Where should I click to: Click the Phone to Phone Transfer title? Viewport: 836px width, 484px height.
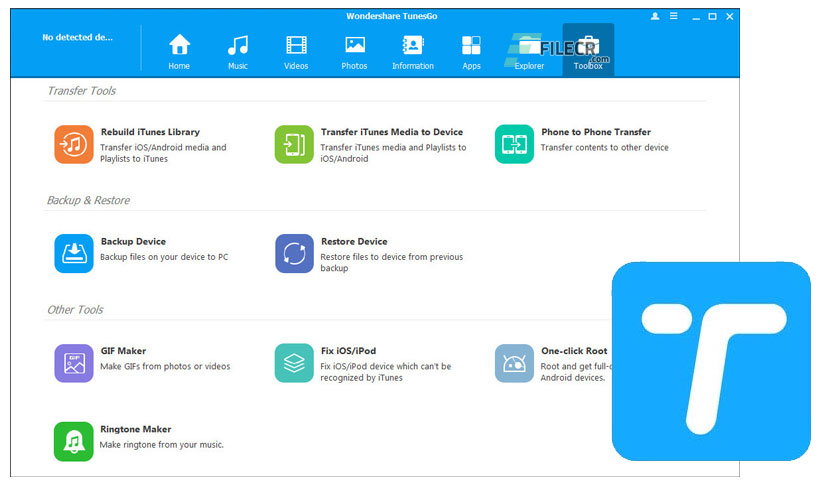[596, 132]
